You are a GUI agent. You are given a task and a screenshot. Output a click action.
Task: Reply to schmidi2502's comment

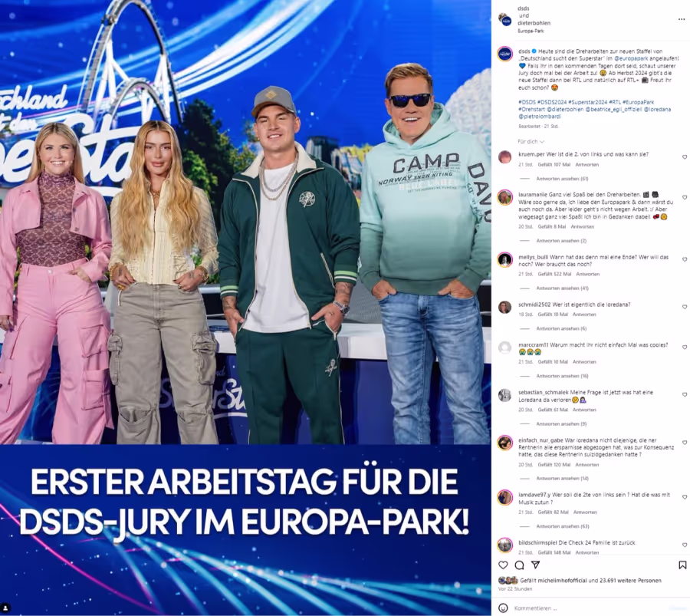[584, 315]
